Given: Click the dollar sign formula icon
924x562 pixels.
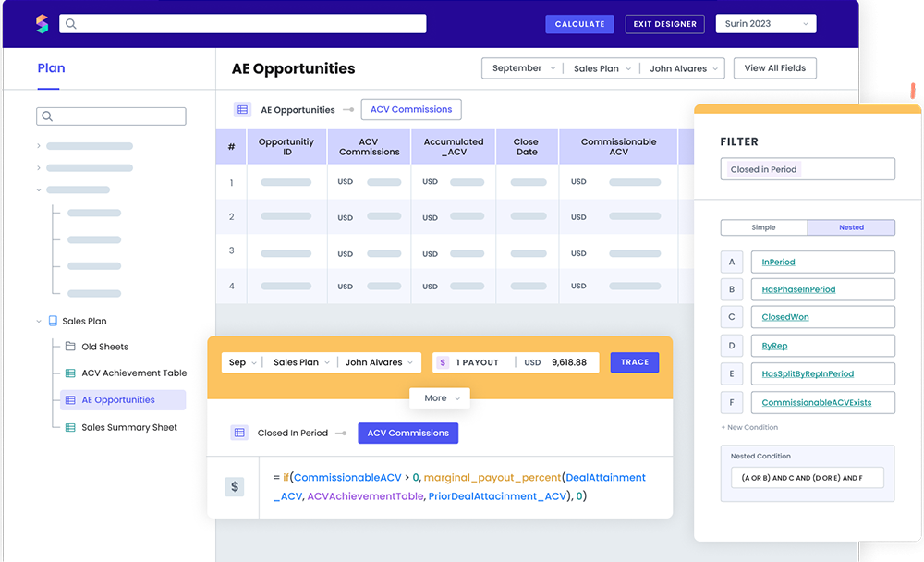Looking at the screenshot, I should click(235, 486).
